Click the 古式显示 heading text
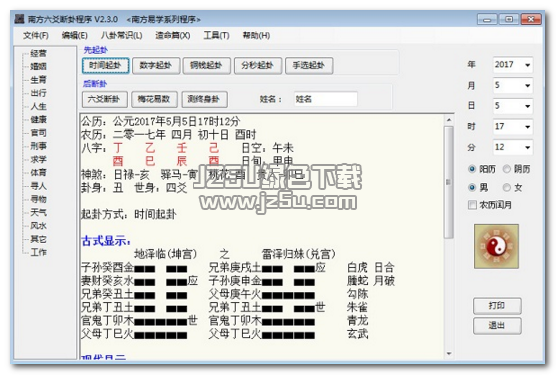556x375 pixels. click(x=106, y=241)
